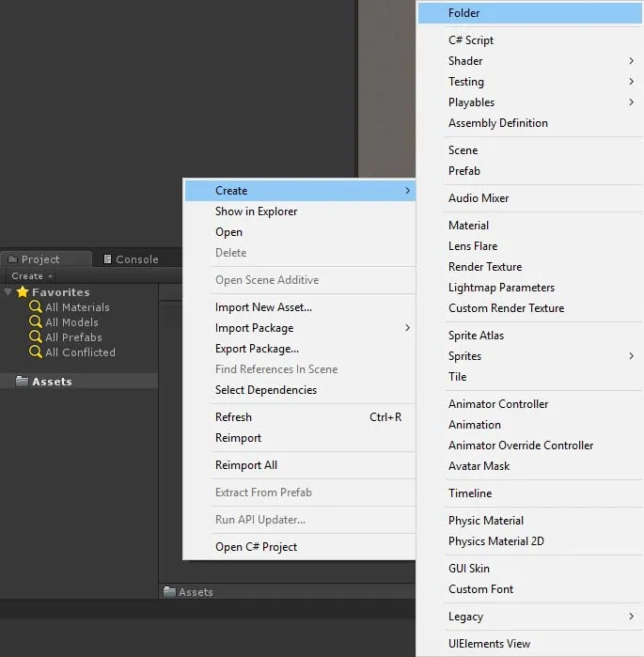Viewport: 644px width, 657px height.
Task: Open the Create dropdown in Project panel
Action: tap(31, 276)
